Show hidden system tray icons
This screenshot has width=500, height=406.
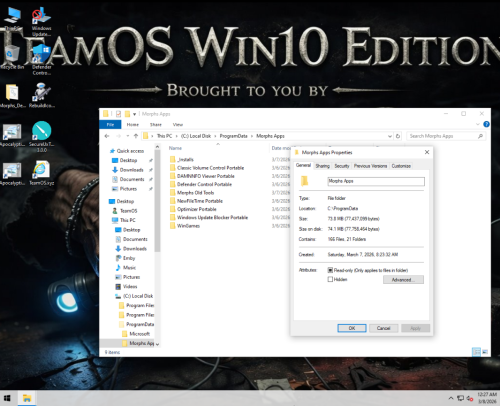point(451,398)
